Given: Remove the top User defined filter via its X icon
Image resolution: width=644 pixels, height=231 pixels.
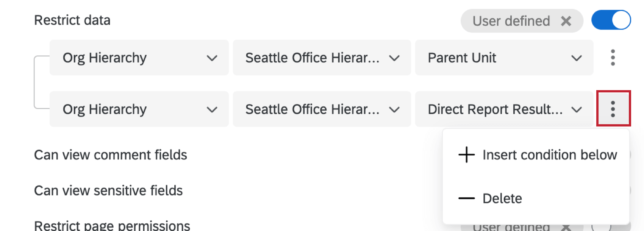Looking at the screenshot, I should tap(566, 21).
